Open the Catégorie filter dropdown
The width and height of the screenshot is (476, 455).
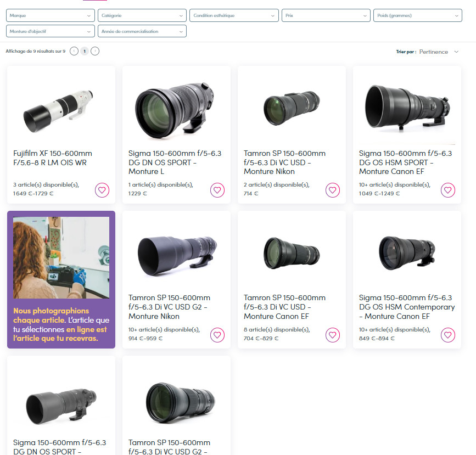[x=142, y=15]
